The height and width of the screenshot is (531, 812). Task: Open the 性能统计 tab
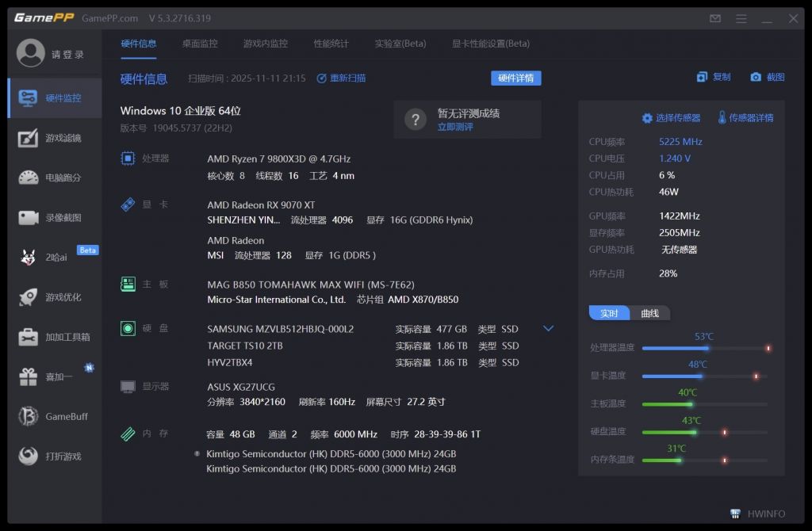(x=333, y=44)
